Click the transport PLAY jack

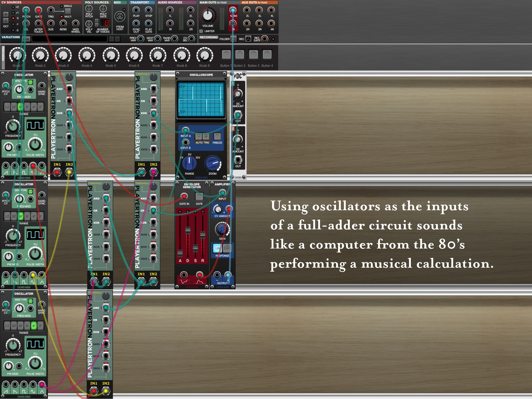coord(136,10)
